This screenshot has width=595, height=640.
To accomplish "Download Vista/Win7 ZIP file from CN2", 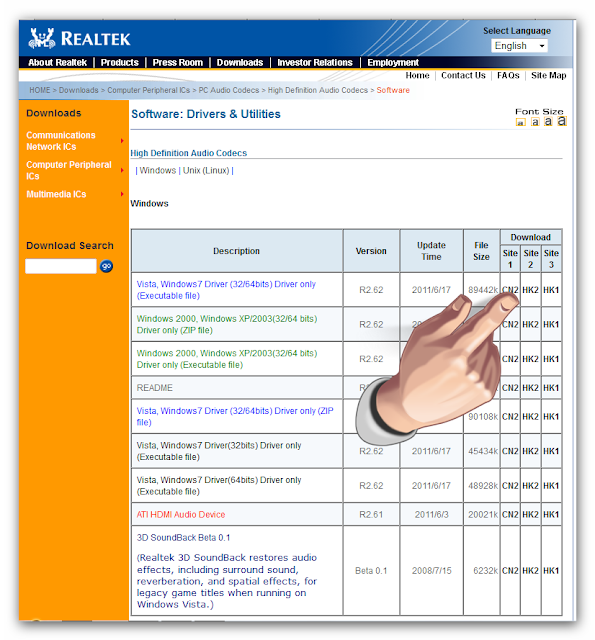I will point(510,416).
